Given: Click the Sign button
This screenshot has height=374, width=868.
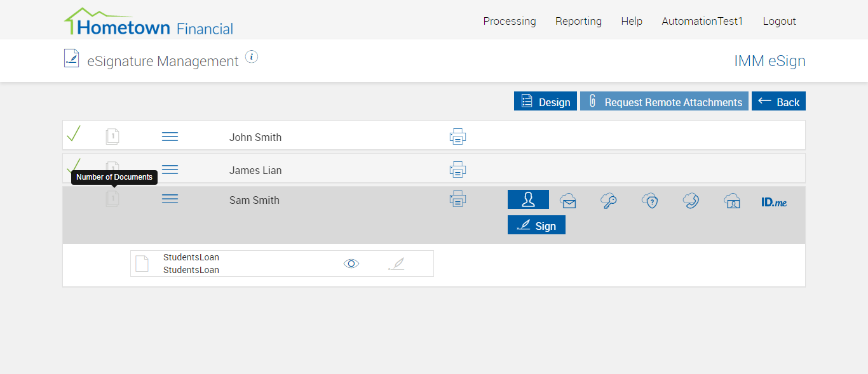Looking at the screenshot, I should click(536, 225).
